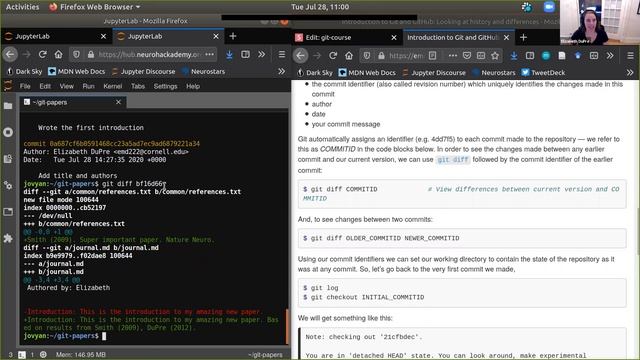Go home in the left JupyterLab browser window
The width and height of the screenshot is (640, 360).
click(x=59, y=54)
